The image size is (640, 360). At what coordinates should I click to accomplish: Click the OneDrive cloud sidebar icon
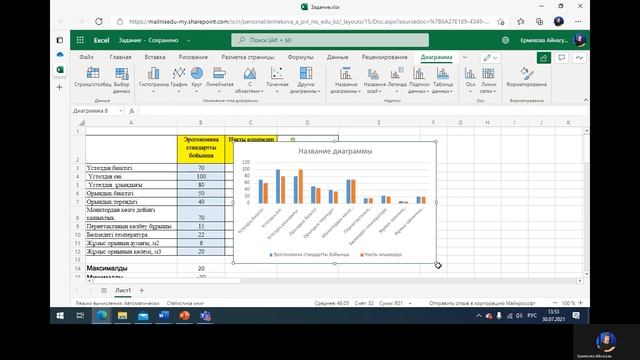[x=60, y=54]
